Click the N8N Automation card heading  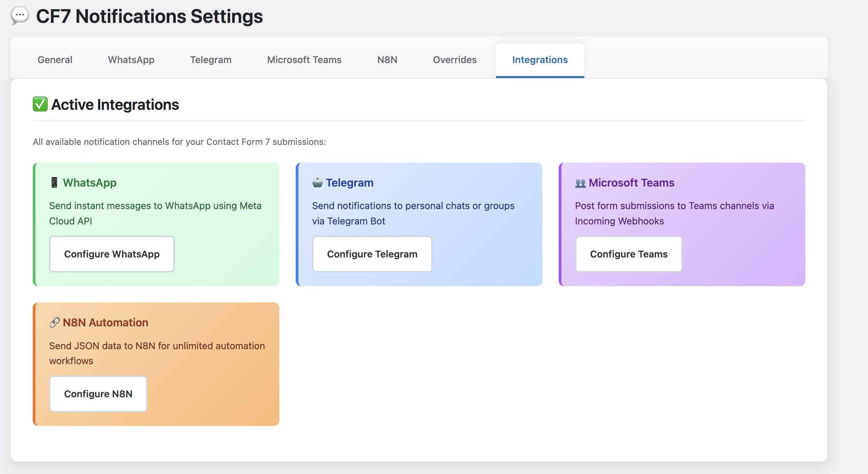106,323
